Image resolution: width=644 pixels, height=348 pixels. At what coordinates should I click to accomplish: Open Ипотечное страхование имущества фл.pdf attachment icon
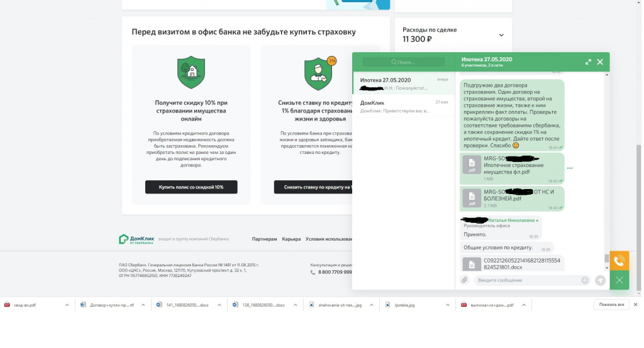472,165
